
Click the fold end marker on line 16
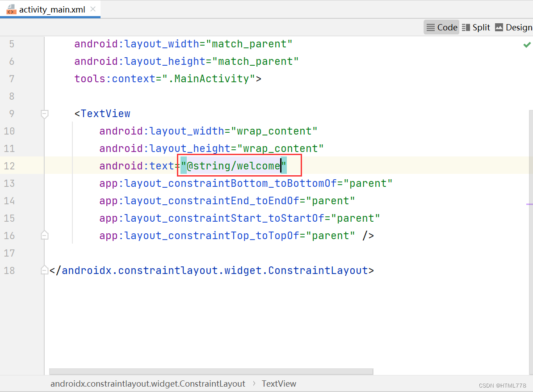pos(45,235)
